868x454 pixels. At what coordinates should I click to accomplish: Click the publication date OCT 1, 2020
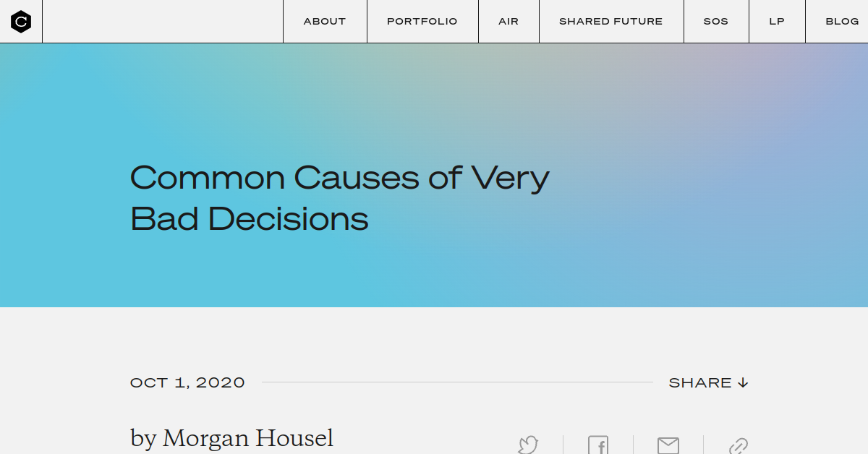point(187,382)
